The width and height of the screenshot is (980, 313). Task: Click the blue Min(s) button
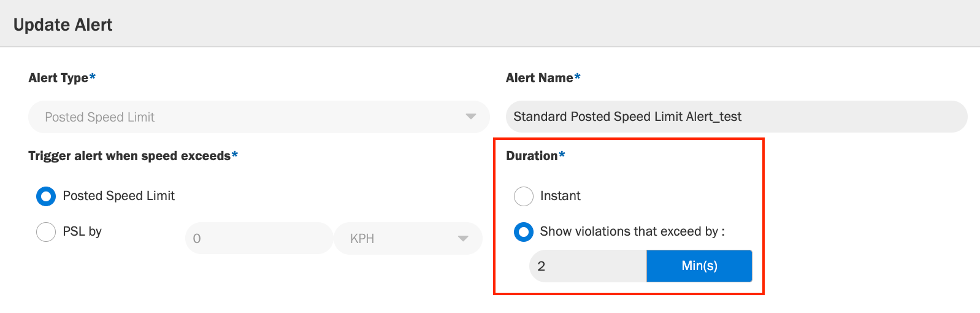click(699, 266)
